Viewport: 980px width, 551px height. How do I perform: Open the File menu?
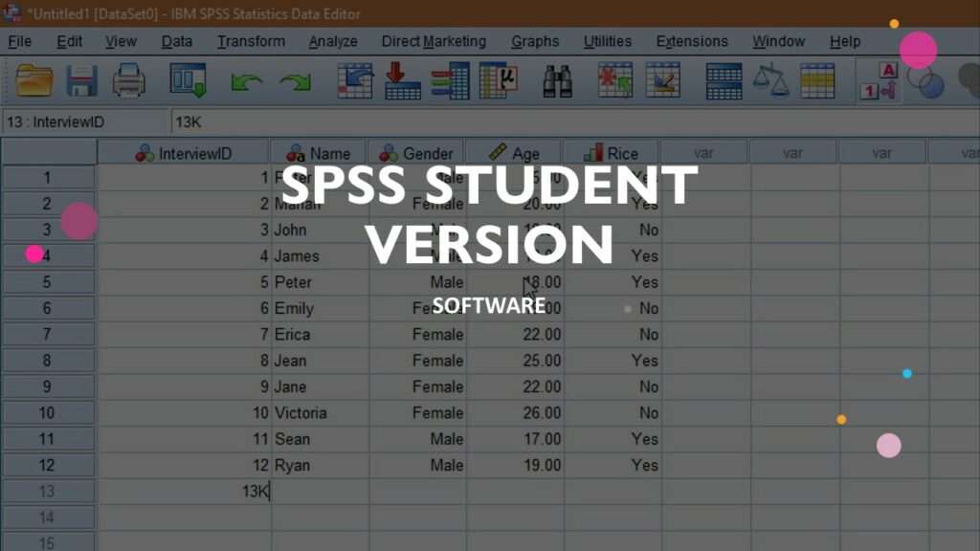click(19, 41)
